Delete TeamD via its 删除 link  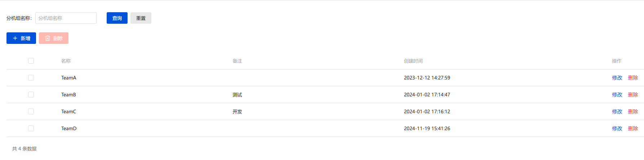[x=633, y=128]
